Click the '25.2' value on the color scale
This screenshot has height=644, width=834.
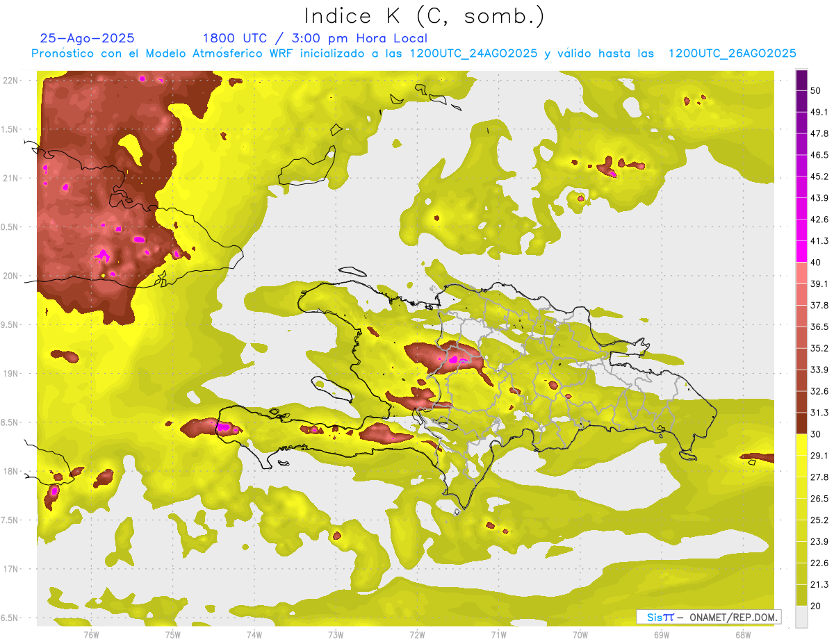click(819, 520)
